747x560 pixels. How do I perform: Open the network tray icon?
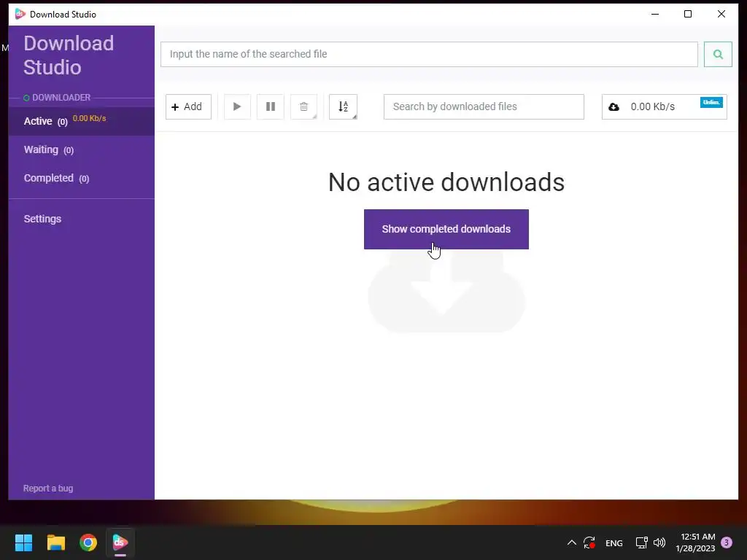641,542
